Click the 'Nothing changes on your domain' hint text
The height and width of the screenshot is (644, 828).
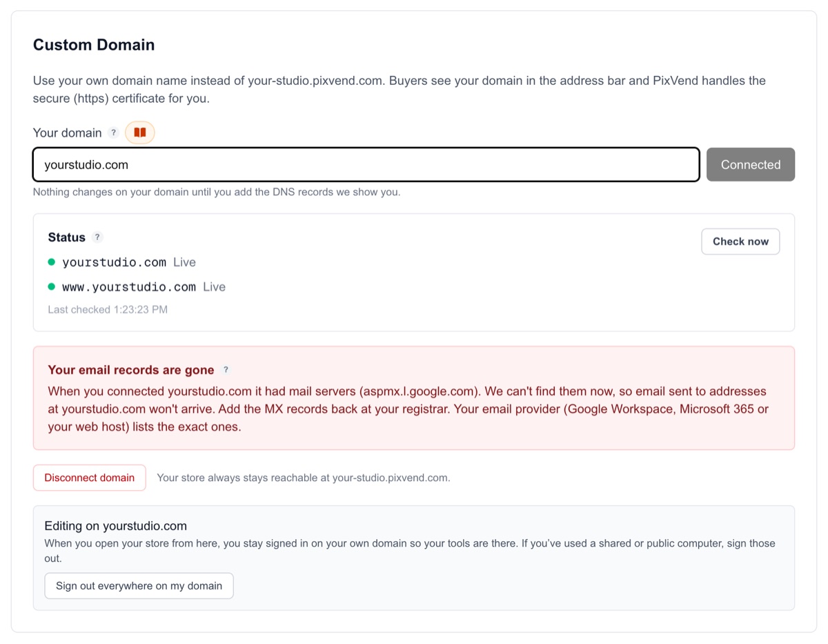(x=217, y=192)
